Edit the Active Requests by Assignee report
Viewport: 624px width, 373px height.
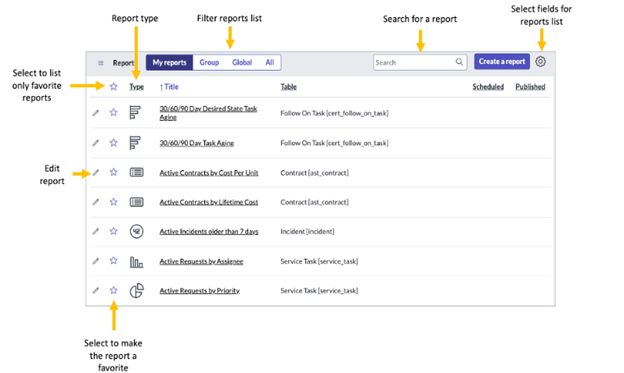96,261
